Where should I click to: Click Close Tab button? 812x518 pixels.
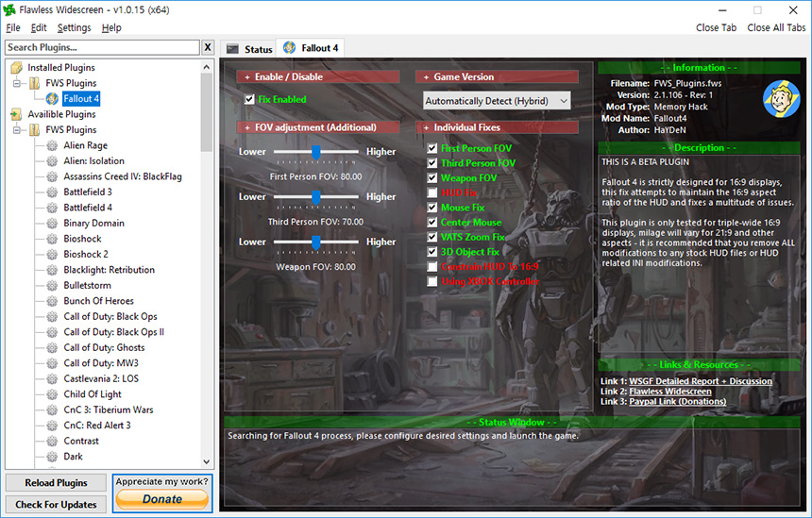[x=716, y=28]
